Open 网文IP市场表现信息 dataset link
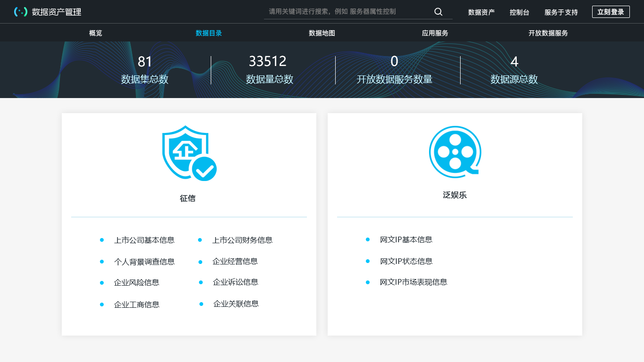644x362 pixels. pyautogui.click(x=413, y=282)
